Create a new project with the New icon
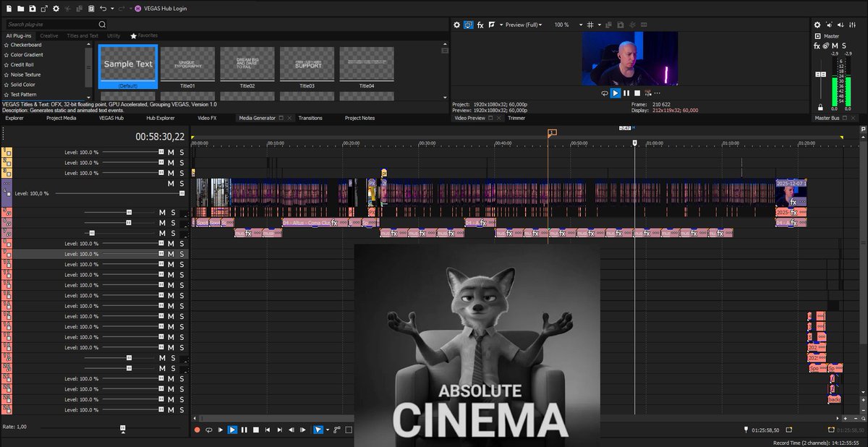 (8, 8)
